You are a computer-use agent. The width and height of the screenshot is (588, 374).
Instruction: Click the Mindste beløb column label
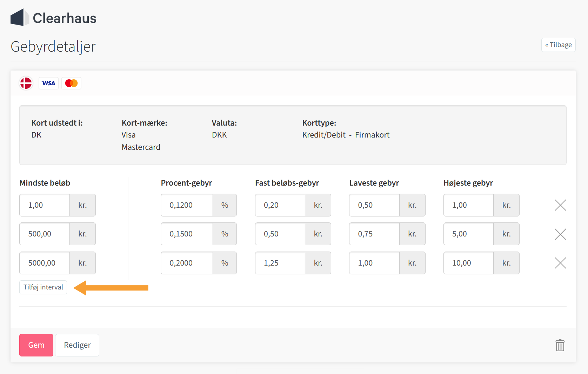45,183
